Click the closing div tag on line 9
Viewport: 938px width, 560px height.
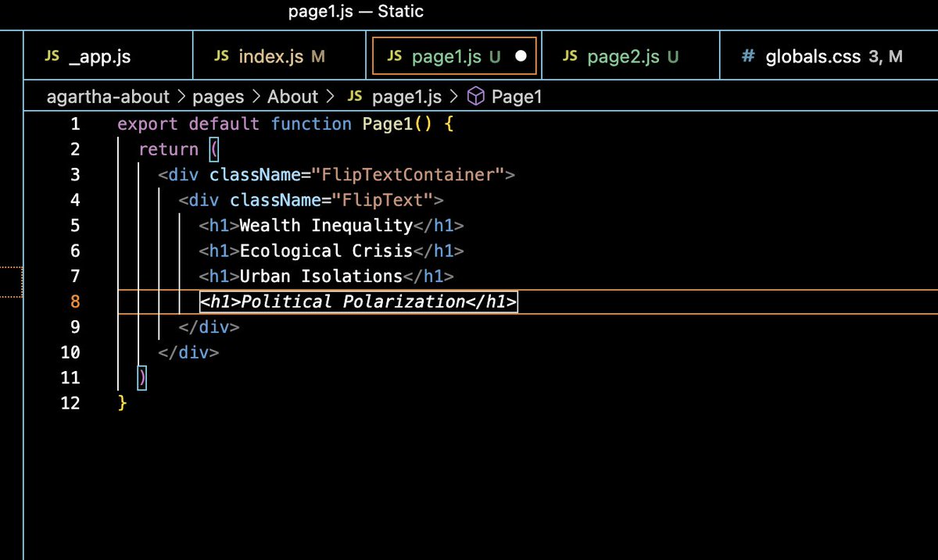click(x=209, y=327)
